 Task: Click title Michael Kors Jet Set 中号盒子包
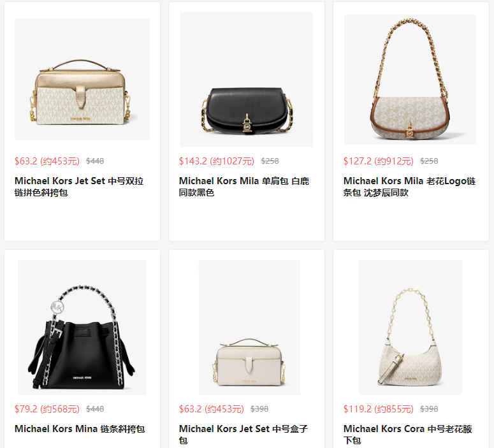[243, 435]
